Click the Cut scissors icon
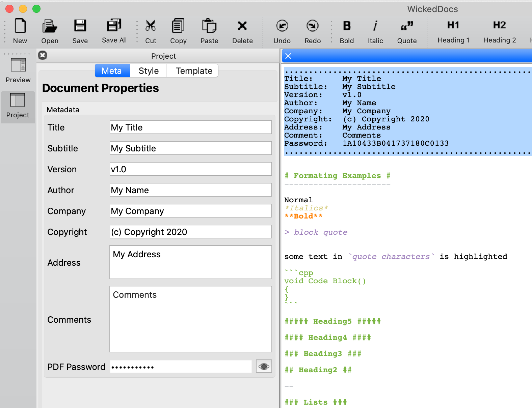Screen dimensions: 532x408 (x=151, y=26)
